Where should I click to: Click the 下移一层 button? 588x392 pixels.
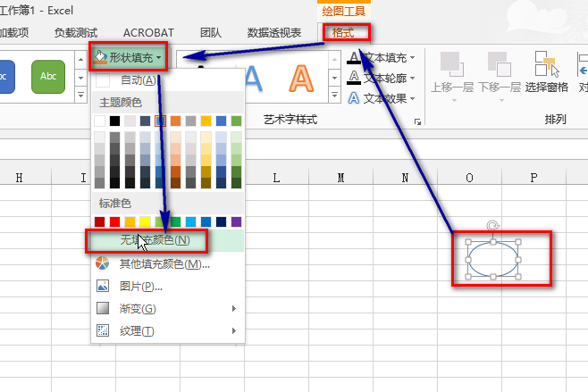pyautogui.click(x=500, y=72)
